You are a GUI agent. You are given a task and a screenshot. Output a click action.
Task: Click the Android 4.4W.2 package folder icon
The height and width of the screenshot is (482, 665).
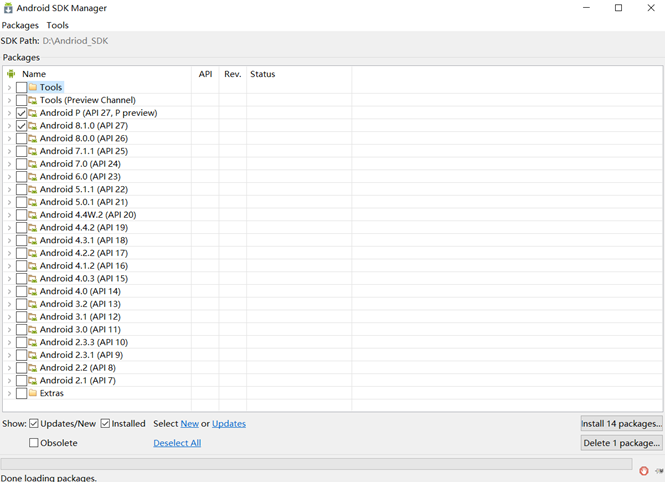(33, 215)
